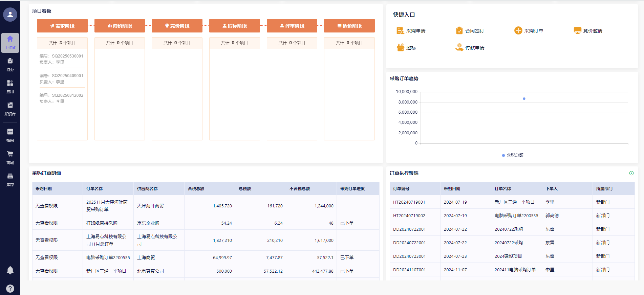Click the data point in 采购订单趋势 chart
This screenshot has height=295, width=644.
(524, 99)
